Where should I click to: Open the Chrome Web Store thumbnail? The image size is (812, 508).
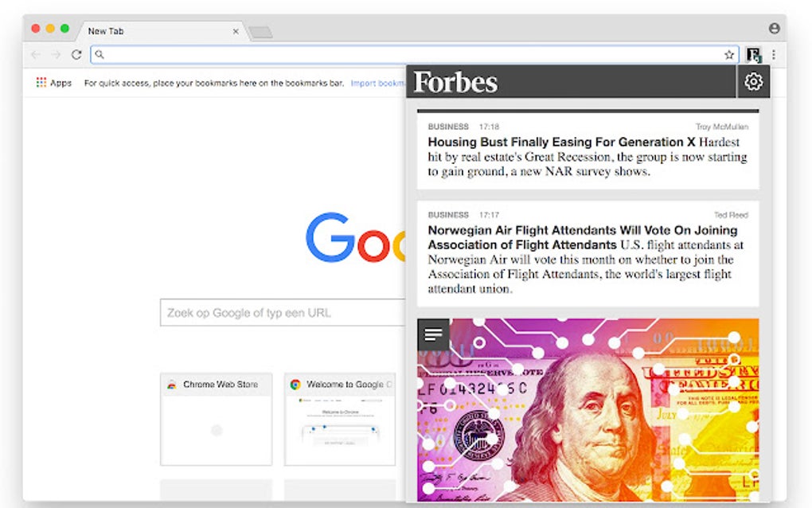click(217, 419)
